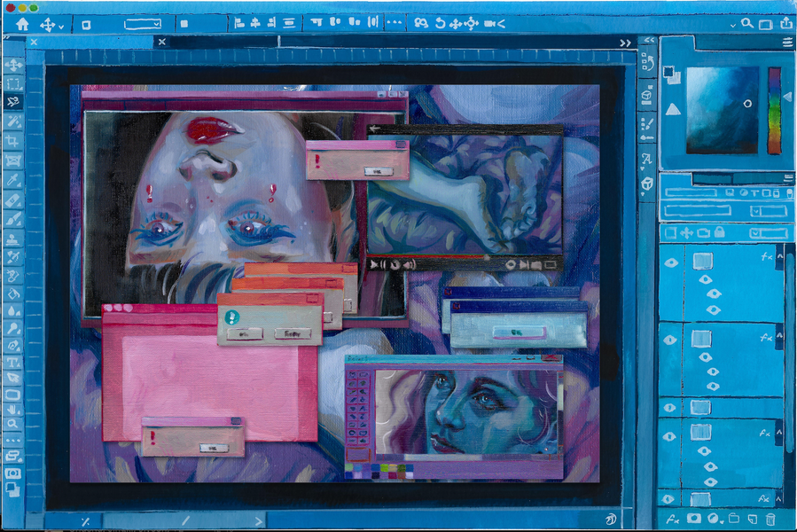Image resolution: width=797 pixels, height=532 pixels.
Task: Tick the Show Transform Controls checkbox
Action: 184,23
